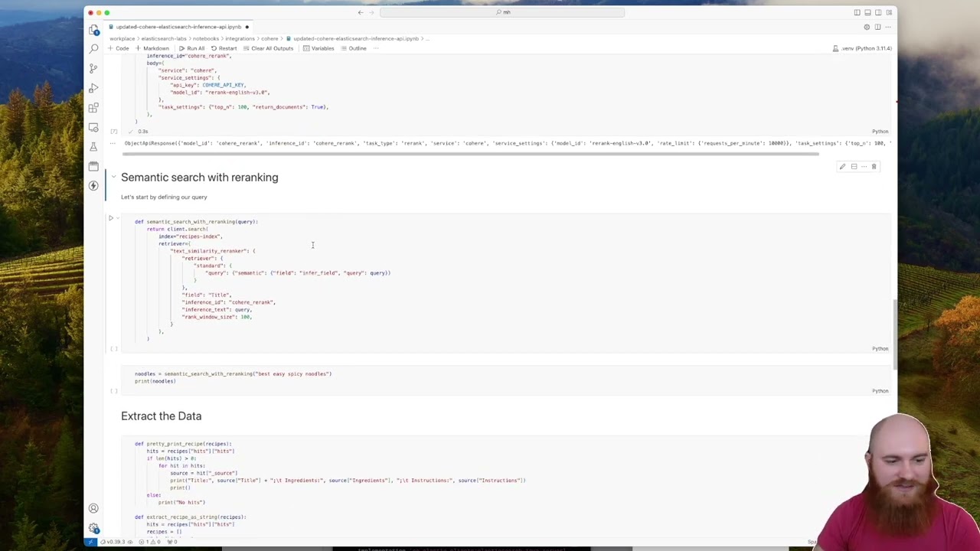Click the elasticsearch-labs breadcrumb

tap(163, 38)
